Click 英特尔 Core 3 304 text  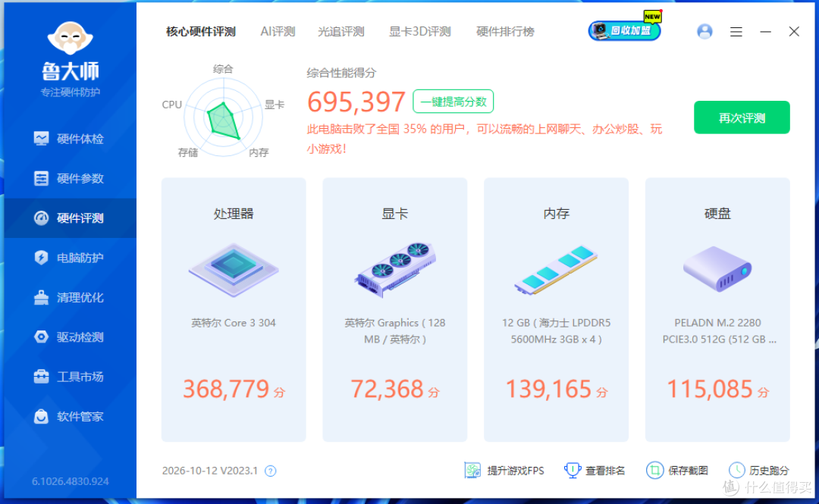(x=234, y=324)
